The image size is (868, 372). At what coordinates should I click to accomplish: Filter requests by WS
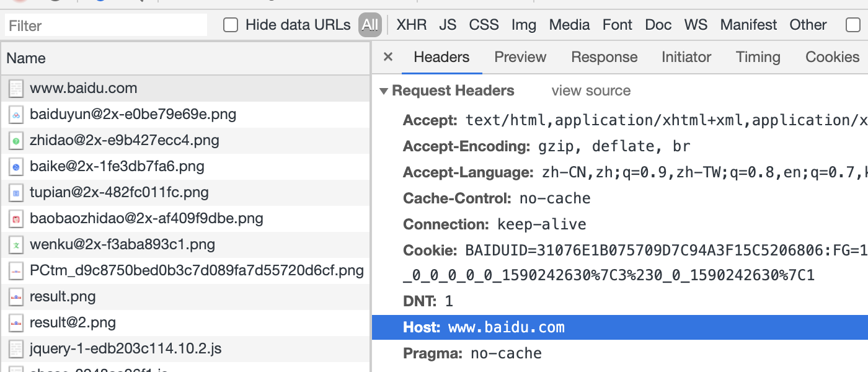click(696, 25)
